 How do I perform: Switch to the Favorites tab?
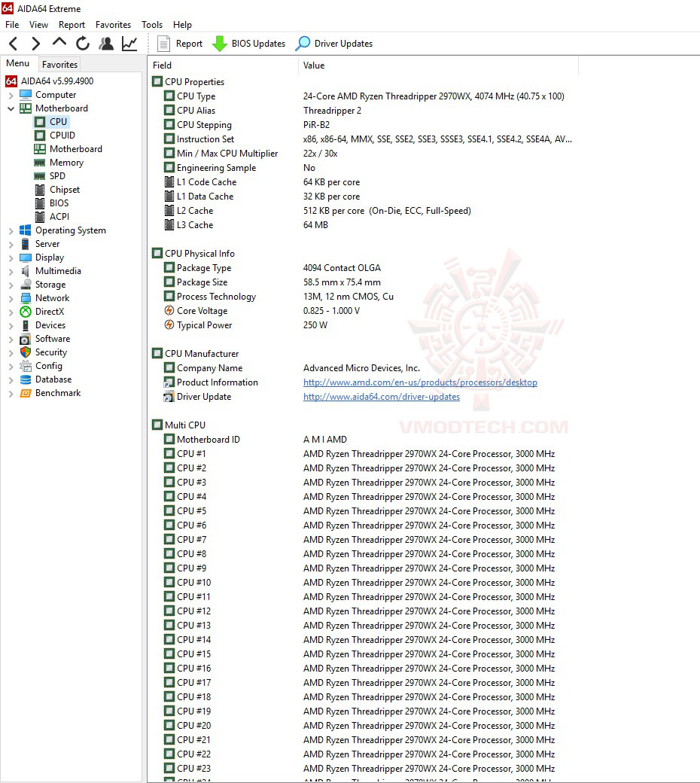tap(59, 65)
